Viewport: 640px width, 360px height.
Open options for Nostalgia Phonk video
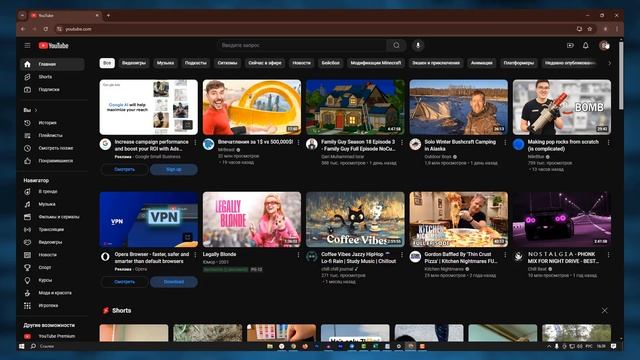[x=608, y=255]
